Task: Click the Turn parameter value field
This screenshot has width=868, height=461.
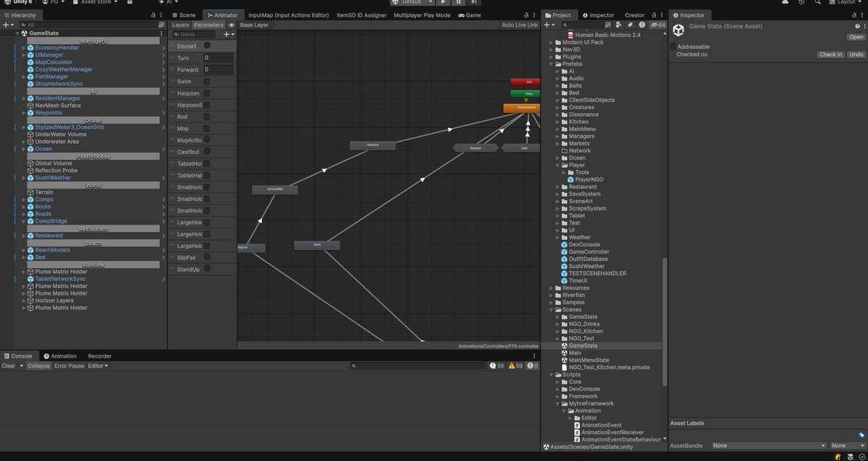Action: click(218, 58)
